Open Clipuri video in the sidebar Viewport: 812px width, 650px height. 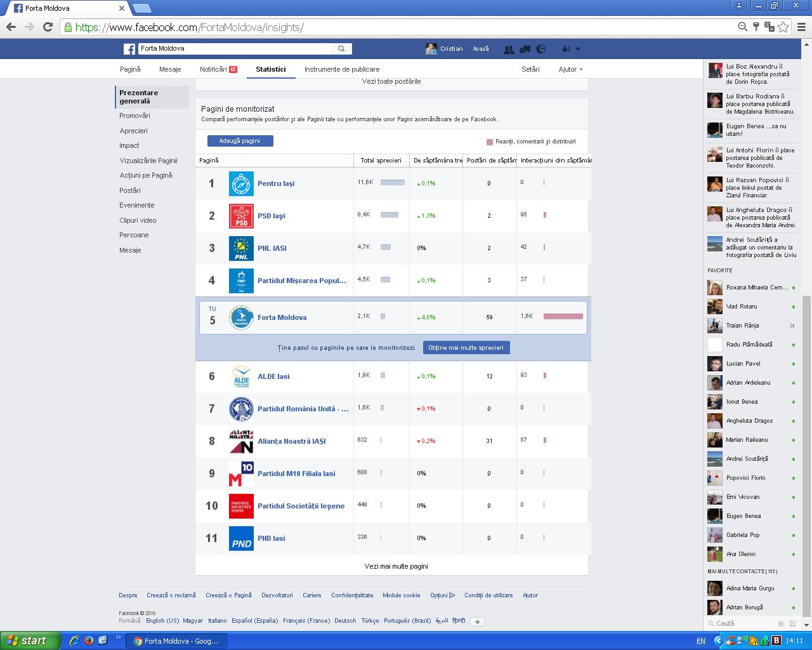(138, 220)
